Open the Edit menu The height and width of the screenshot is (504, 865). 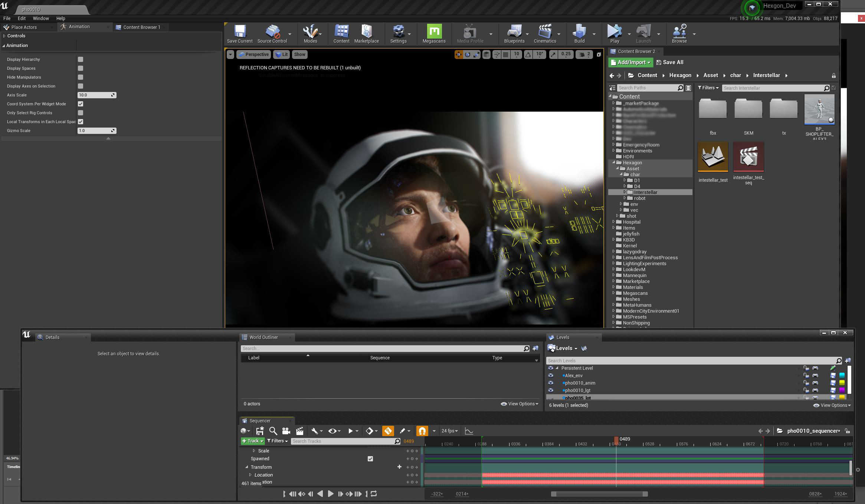(22, 18)
